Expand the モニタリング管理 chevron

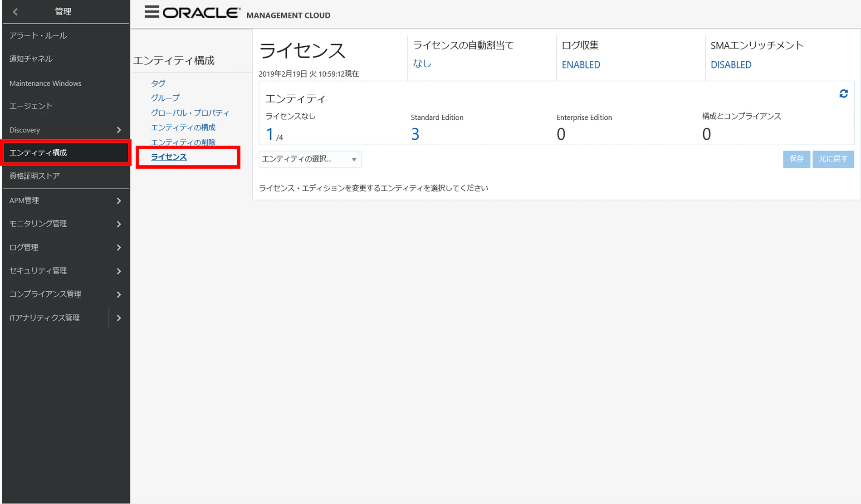click(x=119, y=224)
